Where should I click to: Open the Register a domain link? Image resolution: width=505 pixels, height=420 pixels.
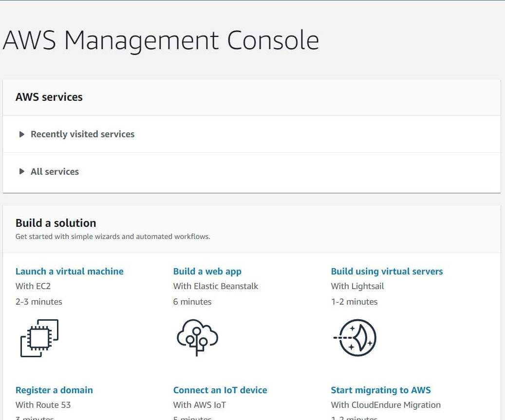click(x=54, y=390)
